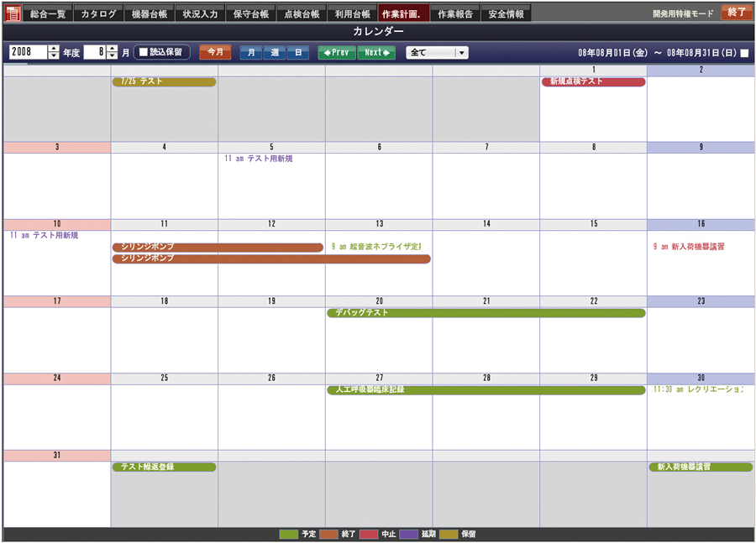756x543 pixels.
Task: Switch to the カタログ tab
Action: pyautogui.click(x=99, y=13)
